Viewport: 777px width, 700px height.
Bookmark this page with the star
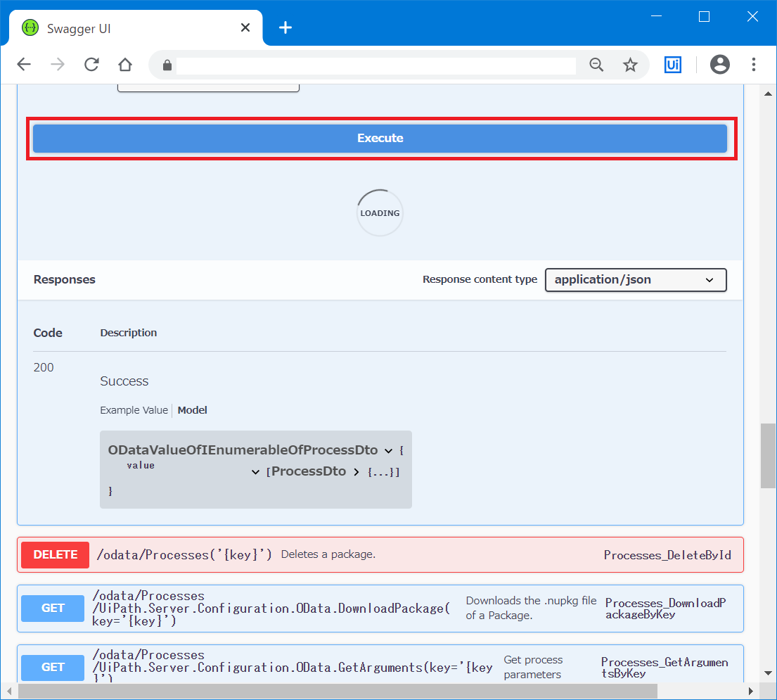tap(630, 65)
